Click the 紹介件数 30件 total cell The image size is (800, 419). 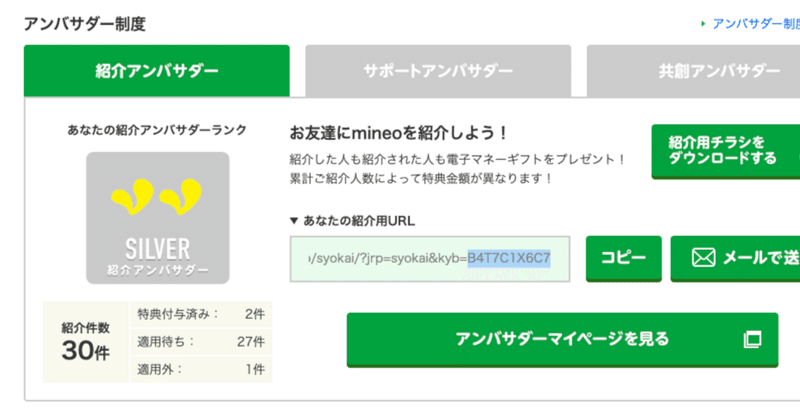pyautogui.click(x=85, y=342)
